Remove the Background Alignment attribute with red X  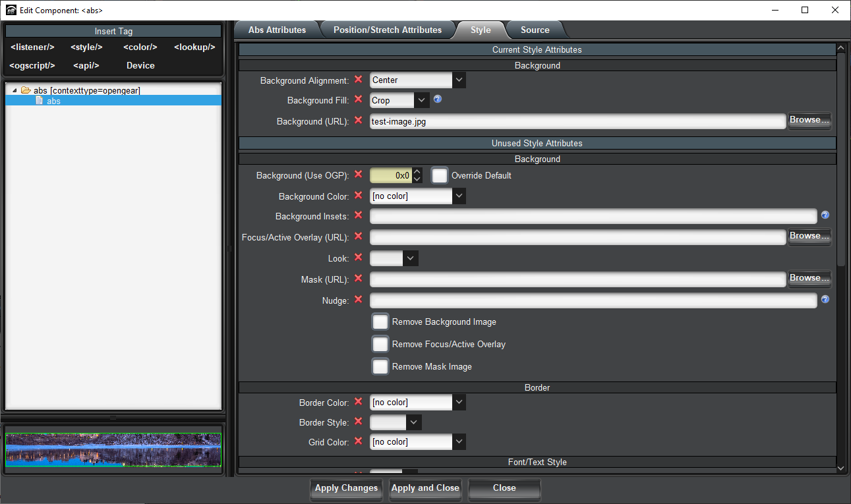pyautogui.click(x=359, y=80)
